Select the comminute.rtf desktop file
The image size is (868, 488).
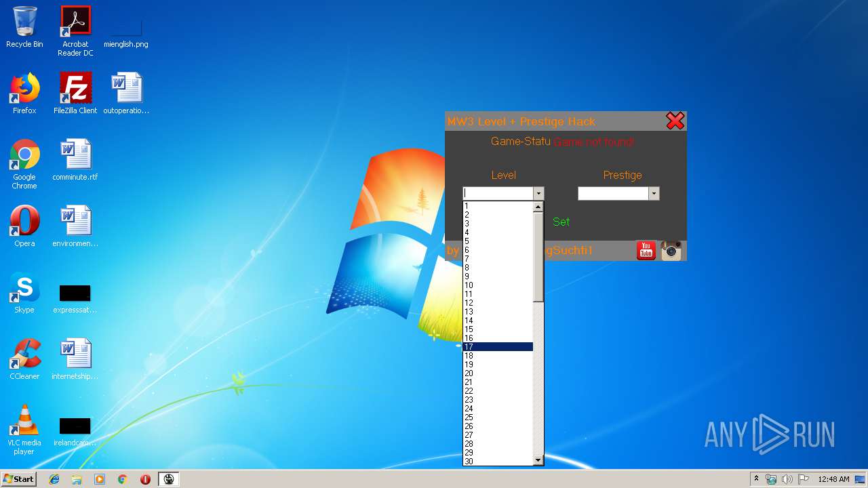[75, 160]
